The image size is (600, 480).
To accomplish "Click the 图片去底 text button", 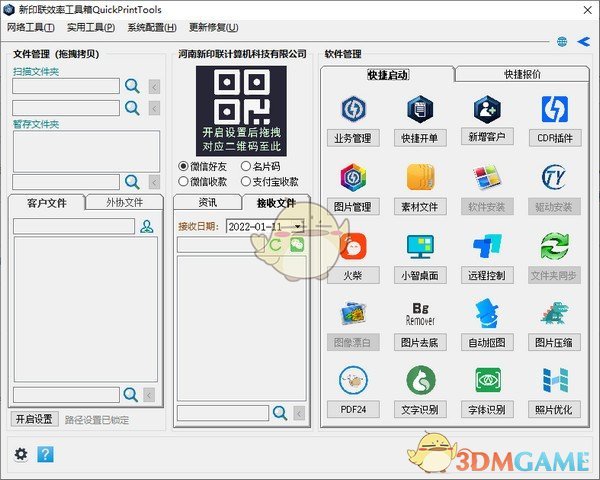I will 420,342.
